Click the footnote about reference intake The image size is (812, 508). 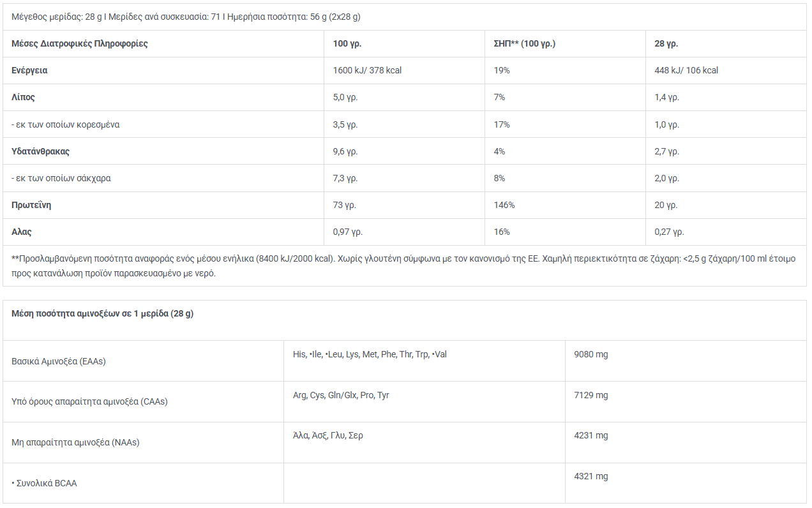coord(403,266)
